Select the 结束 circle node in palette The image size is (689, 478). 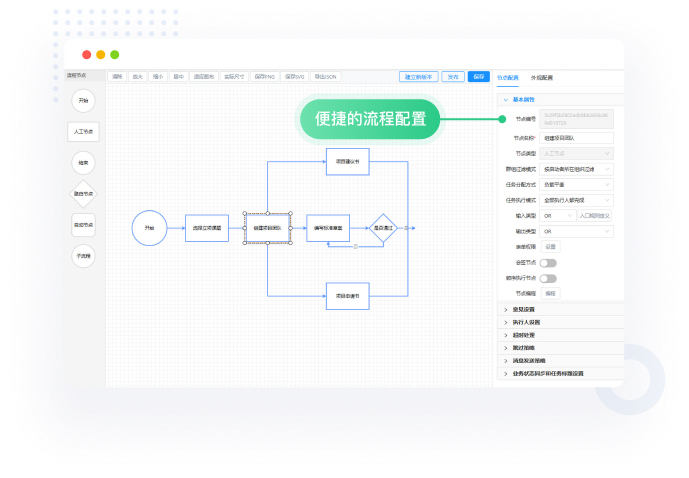(84, 163)
